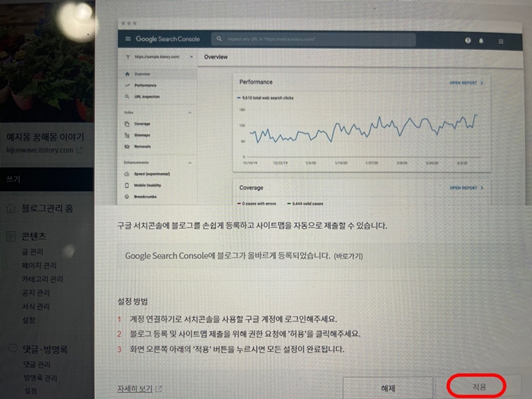This screenshot has width=532, height=399.
Task: Click the instruction line starting with '블로그 등록 및 사이트맵'
Action: tap(245, 334)
